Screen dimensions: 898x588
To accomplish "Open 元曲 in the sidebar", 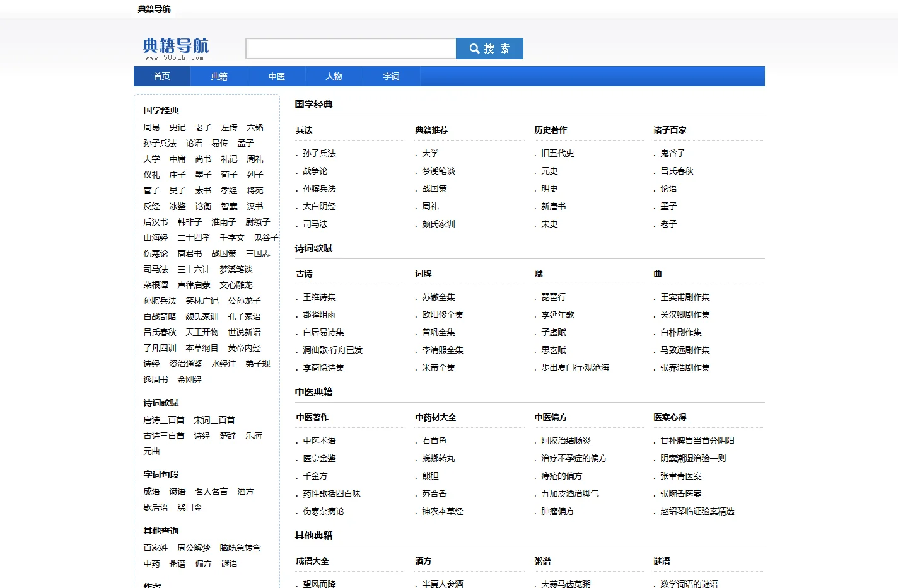I will point(151,451).
